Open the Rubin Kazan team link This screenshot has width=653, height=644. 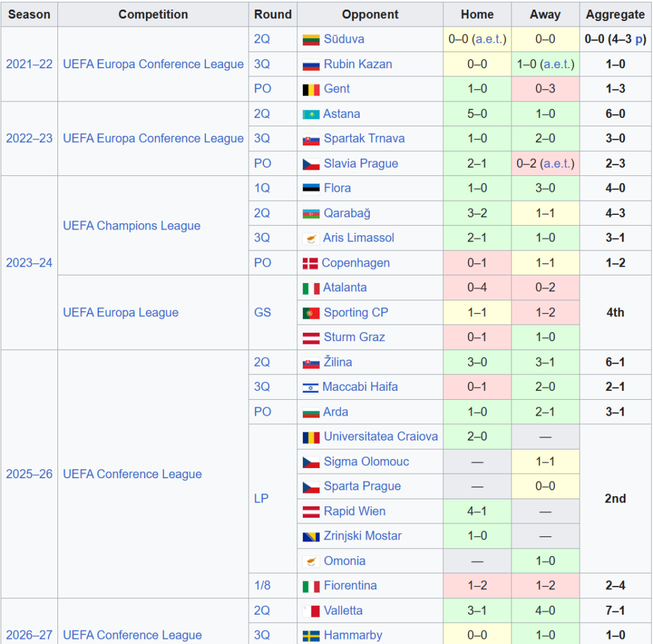click(358, 64)
